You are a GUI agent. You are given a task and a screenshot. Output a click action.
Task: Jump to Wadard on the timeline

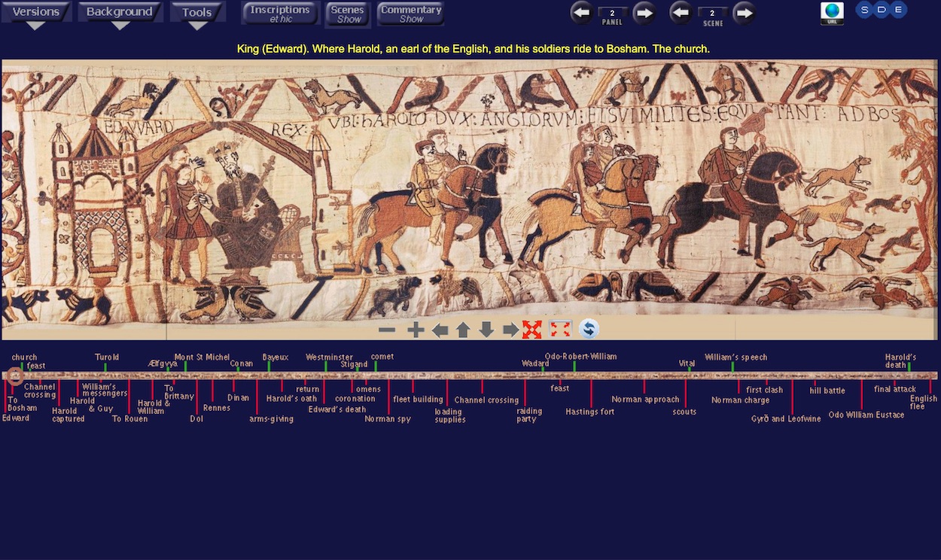(535, 364)
